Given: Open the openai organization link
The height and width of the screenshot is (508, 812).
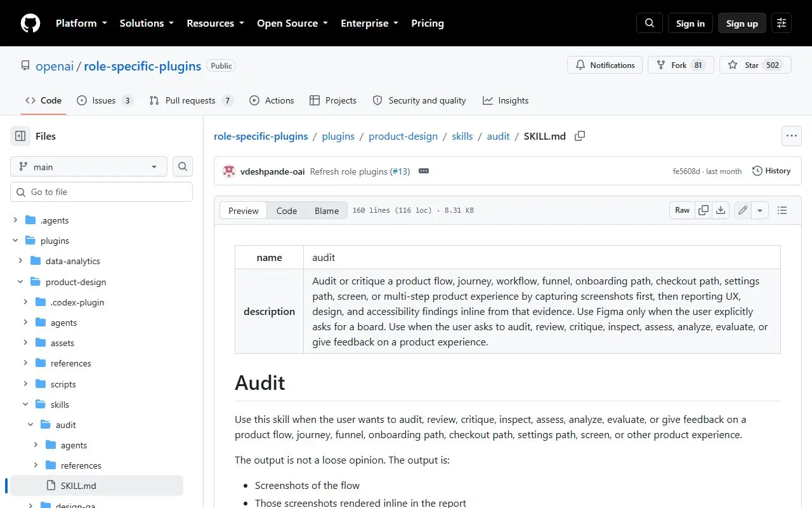Looking at the screenshot, I should [x=55, y=66].
